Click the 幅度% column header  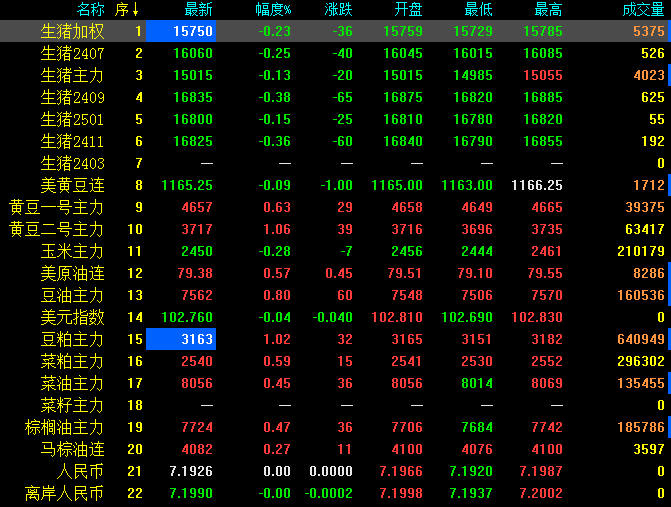272,10
